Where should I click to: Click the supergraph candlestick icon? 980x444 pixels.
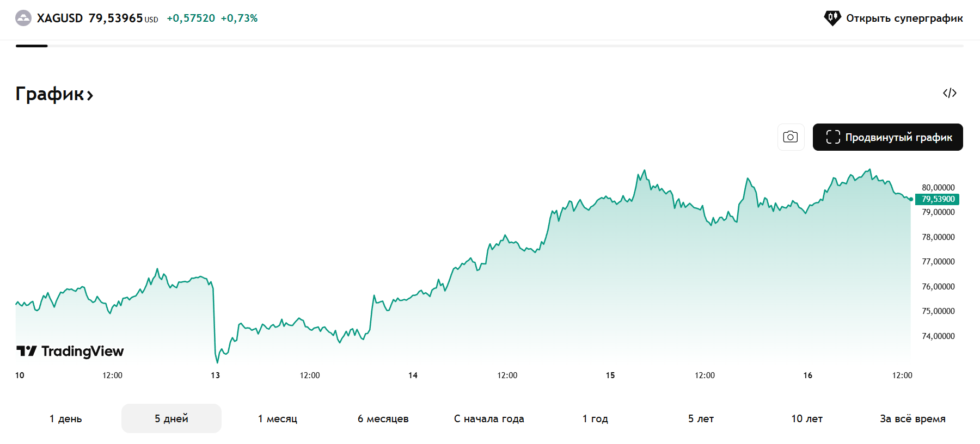(x=832, y=18)
